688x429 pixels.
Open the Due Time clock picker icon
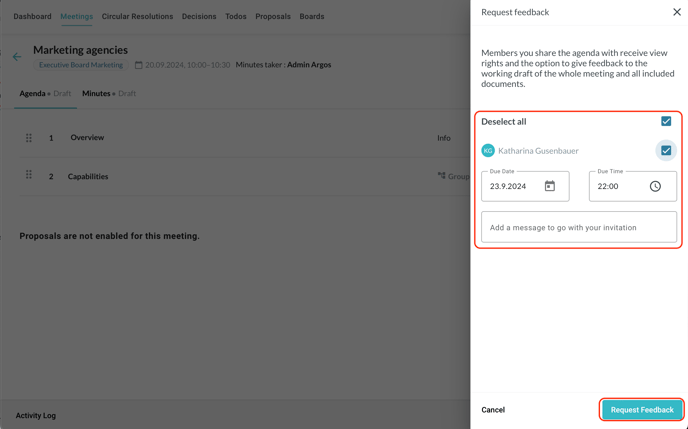click(655, 186)
